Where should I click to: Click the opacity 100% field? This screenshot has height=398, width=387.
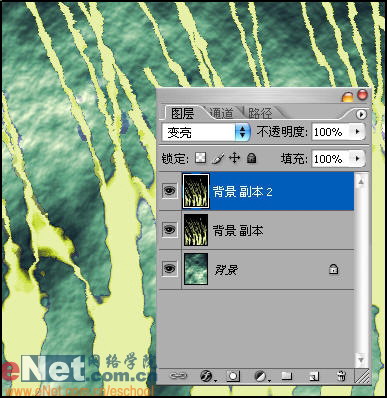(331, 132)
